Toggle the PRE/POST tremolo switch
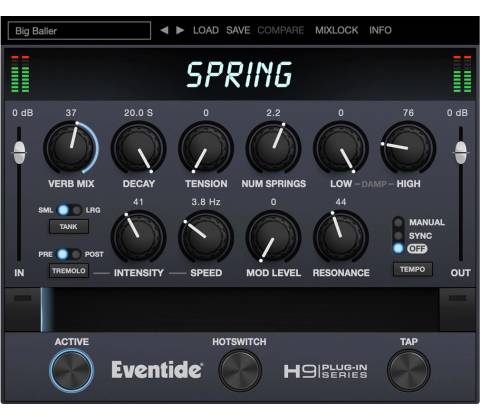 69,254
